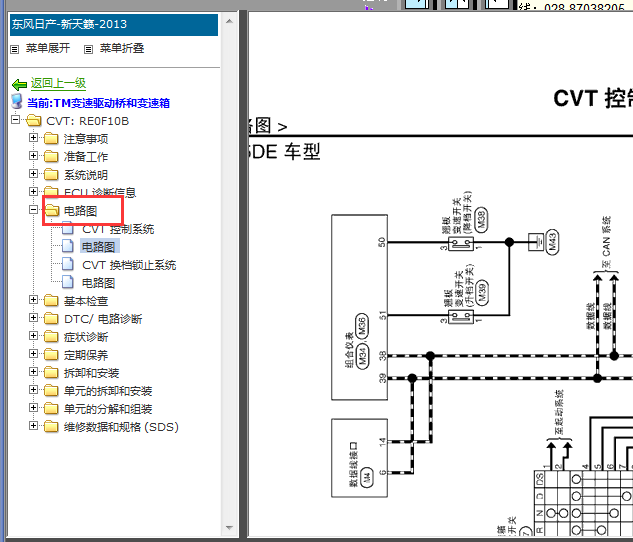Click the 注意事项 folder icon
This screenshot has height=542, width=633.
pyautogui.click(x=51, y=139)
